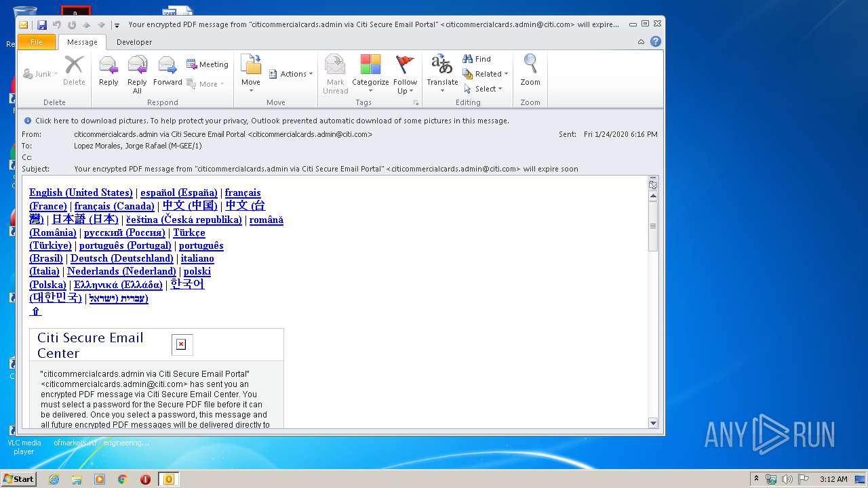
Task: Choose the português (Portugal) link
Action: coord(125,245)
